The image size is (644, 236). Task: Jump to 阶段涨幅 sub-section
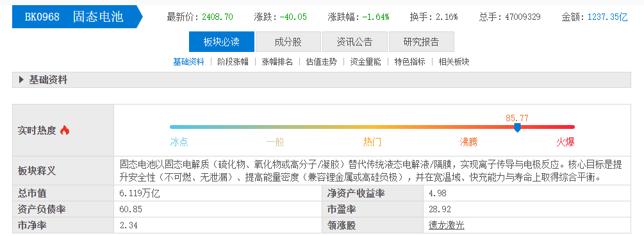click(233, 62)
